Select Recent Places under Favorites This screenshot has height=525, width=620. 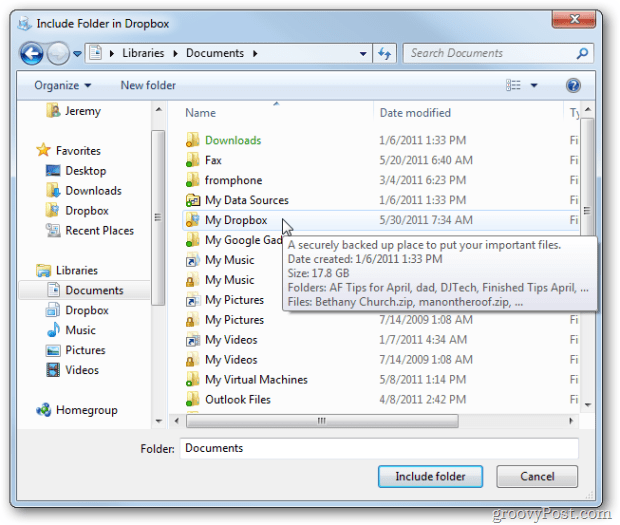click(x=90, y=230)
